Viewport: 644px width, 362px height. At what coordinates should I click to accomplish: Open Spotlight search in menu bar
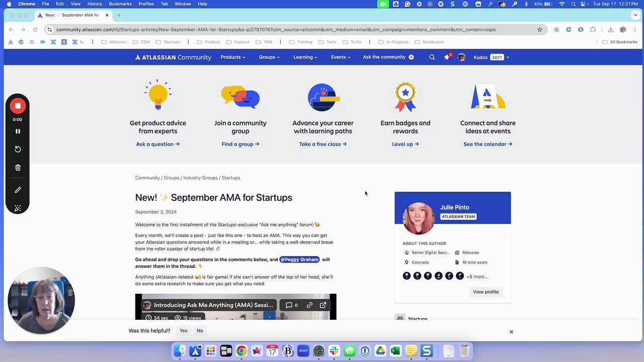coord(573,4)
